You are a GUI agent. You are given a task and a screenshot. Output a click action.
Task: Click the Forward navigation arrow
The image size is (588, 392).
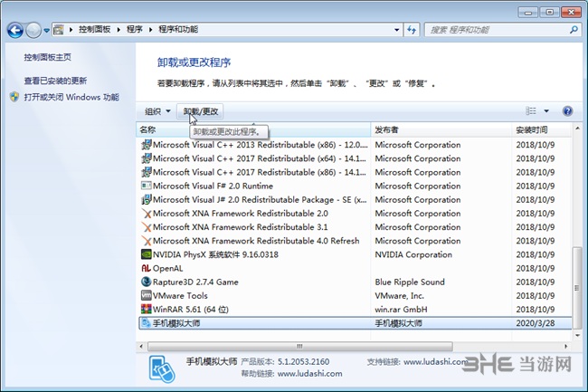(33, 31)
